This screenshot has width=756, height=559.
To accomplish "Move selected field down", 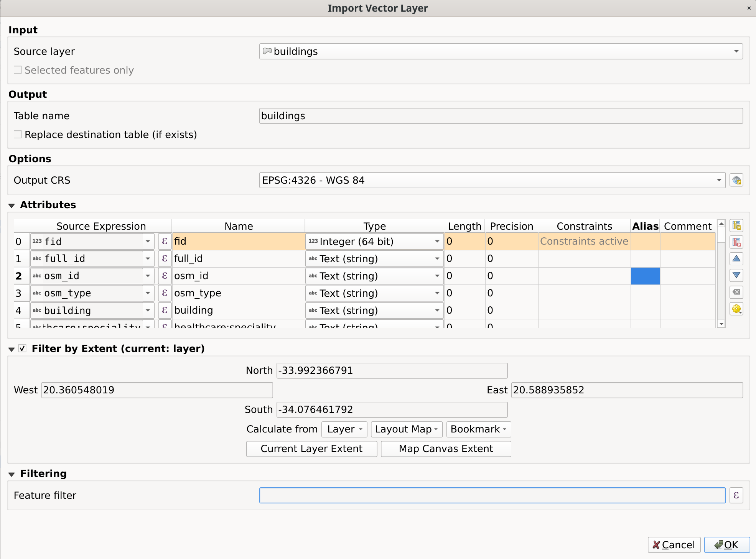I will click(736, 275).
